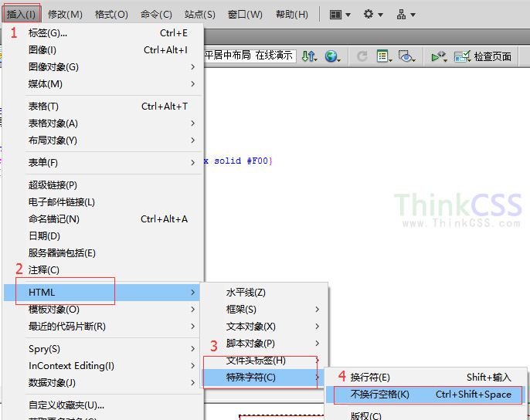Expand the 模板对象(O) submenu
This screenshot has height=420, width=530.
point(103,309)
